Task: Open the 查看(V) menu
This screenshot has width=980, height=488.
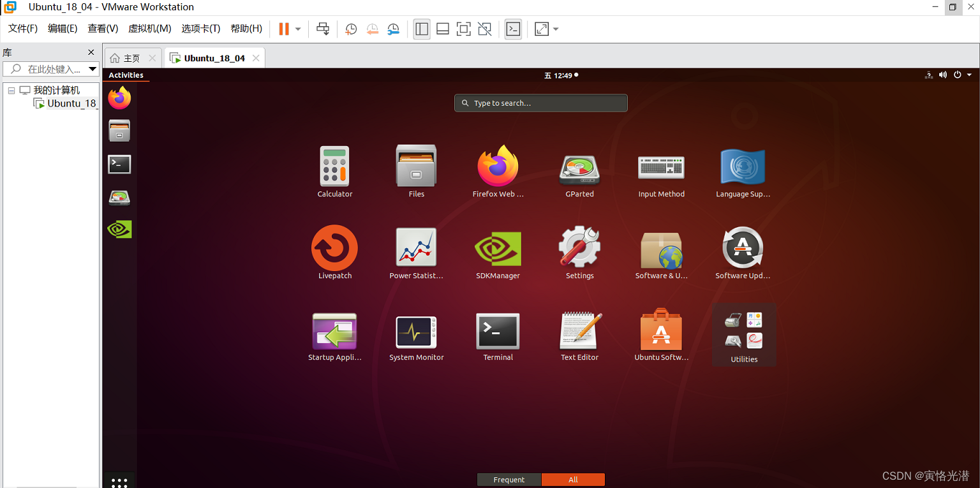Action: coord(103,29)
